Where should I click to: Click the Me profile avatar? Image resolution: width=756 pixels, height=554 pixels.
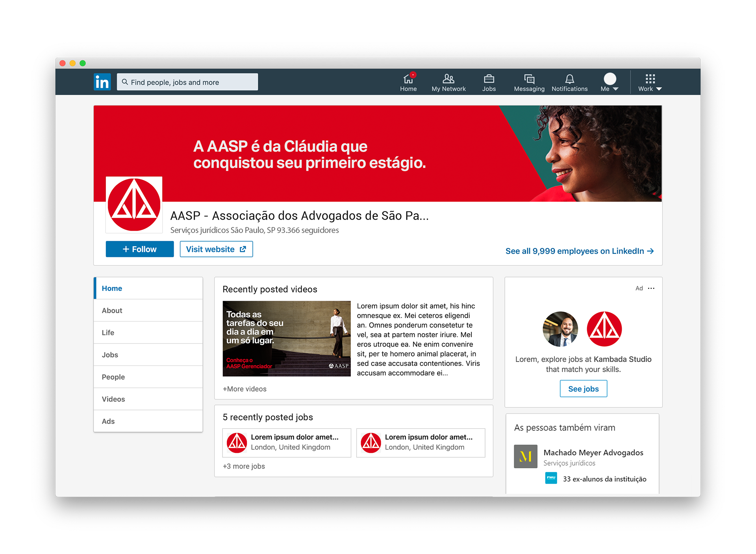[x=610, y=79]
